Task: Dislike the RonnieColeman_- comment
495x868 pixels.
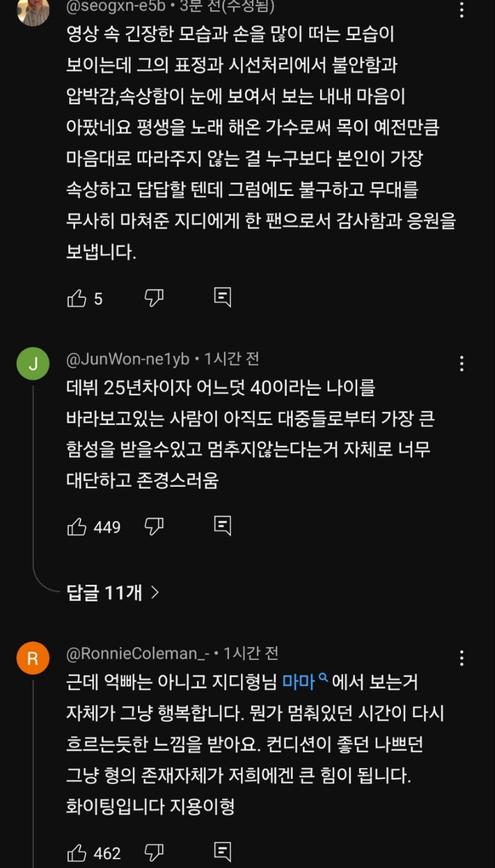Action: click(154, 852)
